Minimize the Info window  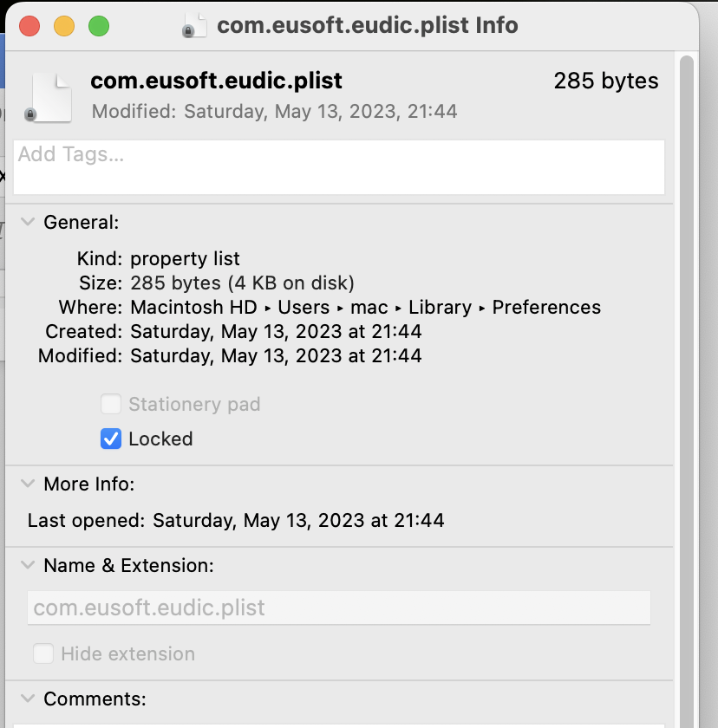[x=64, y=26]
